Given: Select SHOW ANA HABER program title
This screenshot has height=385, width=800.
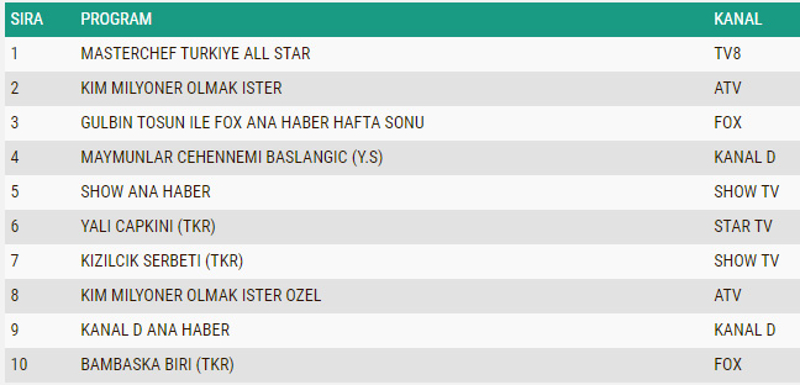Looking at the screenshot, I should click(x=145, y=192).
